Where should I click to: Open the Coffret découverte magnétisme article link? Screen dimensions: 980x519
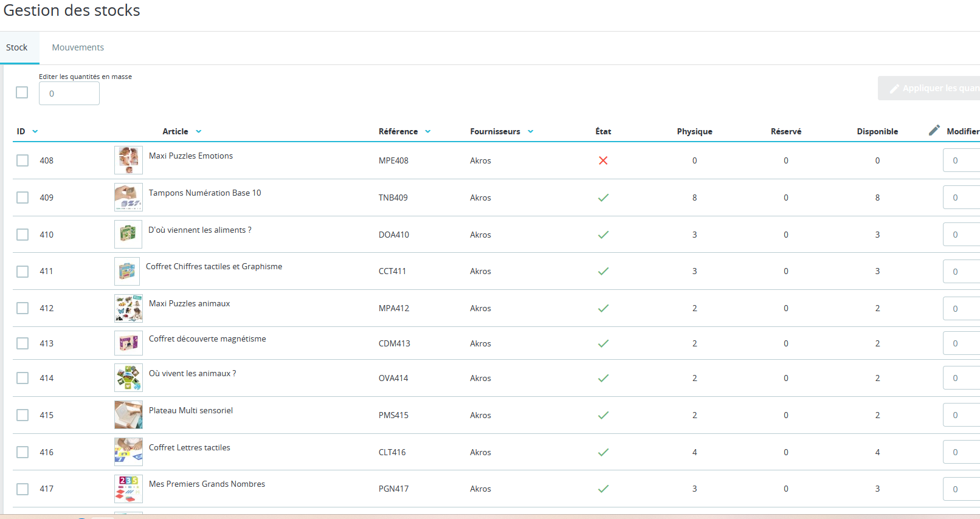click(207, 339)
